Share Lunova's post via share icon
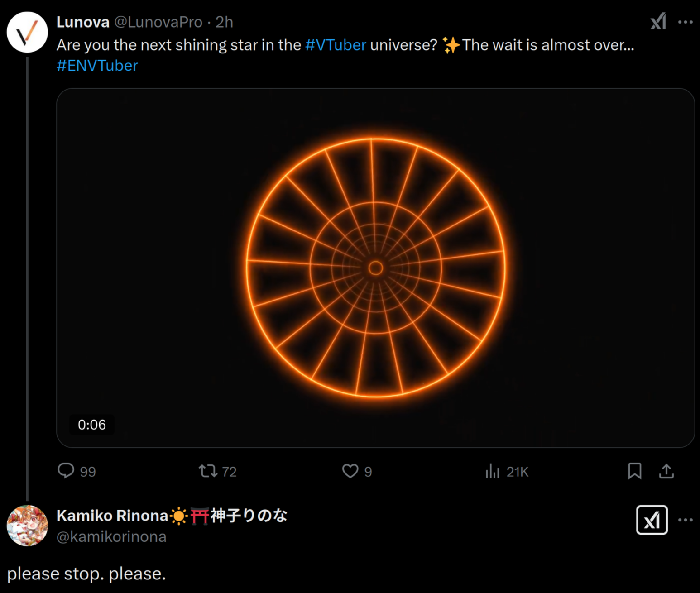700x593 pixels. [666, 471]
